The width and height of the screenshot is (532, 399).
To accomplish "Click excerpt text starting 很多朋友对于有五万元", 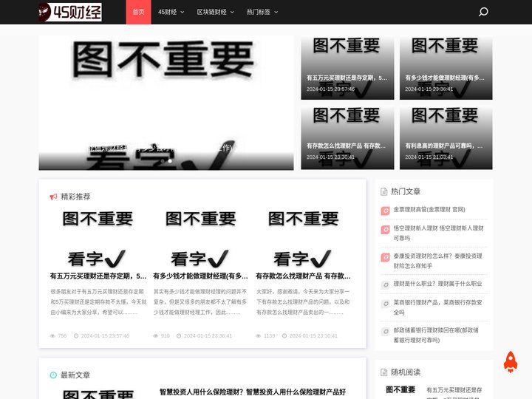I will pos(98,302).
